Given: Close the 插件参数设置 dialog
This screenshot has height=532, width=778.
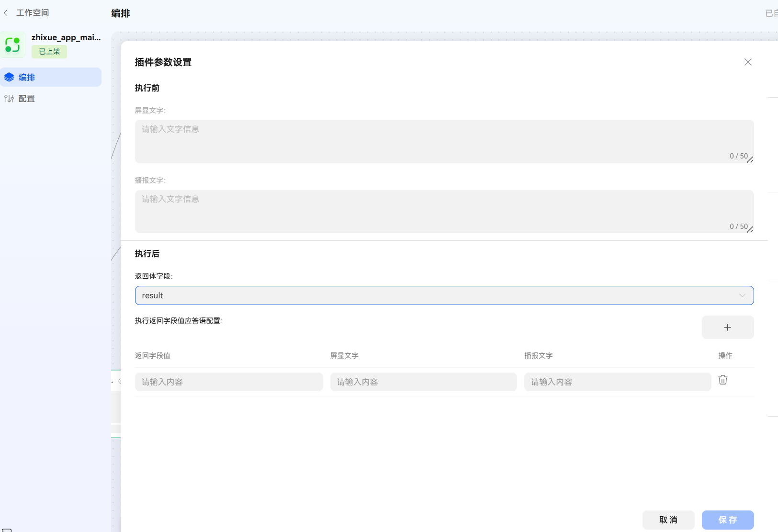Looking at the screenshot, I should coord(747,62).
